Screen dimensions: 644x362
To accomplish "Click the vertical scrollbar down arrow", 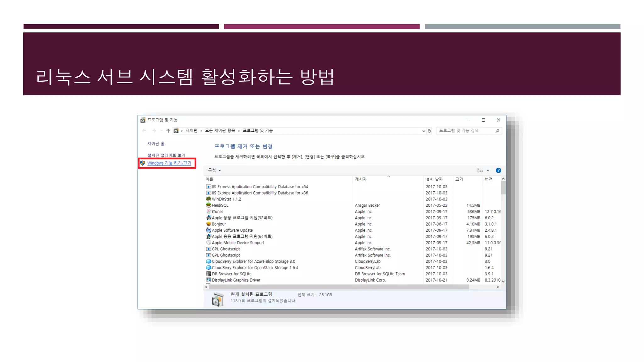I will (x=503, y=281).
